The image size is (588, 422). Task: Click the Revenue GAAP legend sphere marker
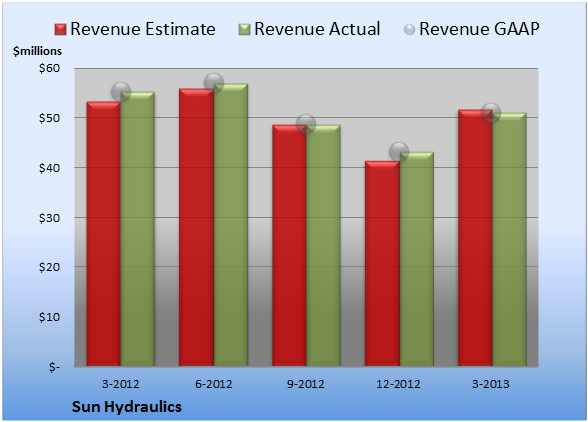click(409, 29)
